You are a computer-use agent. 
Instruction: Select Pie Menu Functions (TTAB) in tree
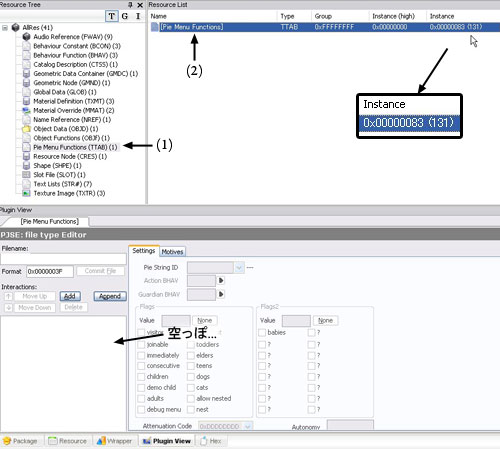[x=75, y=147]
